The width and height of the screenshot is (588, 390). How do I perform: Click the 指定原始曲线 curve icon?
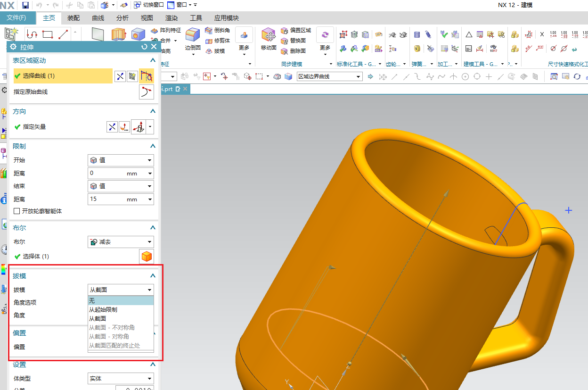tap(147, 92)
